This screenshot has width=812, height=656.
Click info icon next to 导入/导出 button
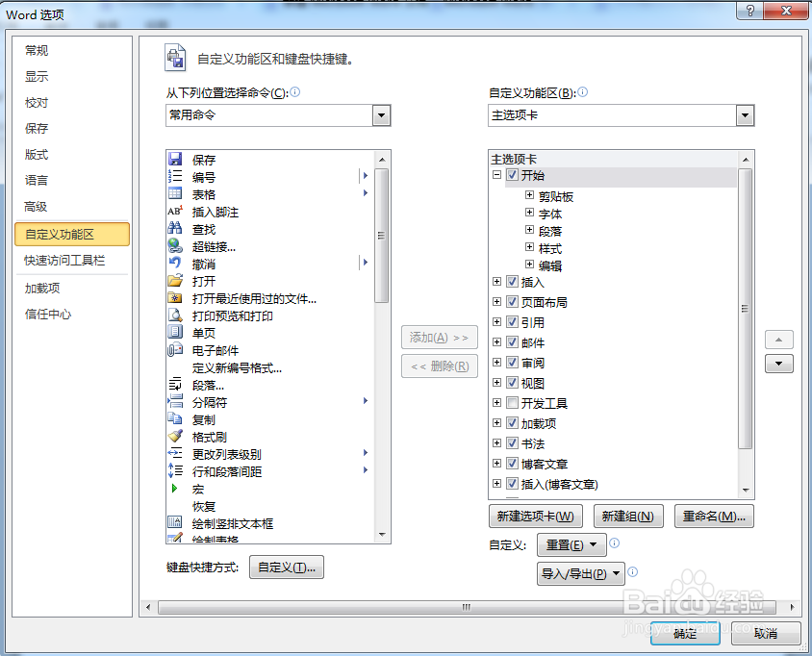[632, 572]
